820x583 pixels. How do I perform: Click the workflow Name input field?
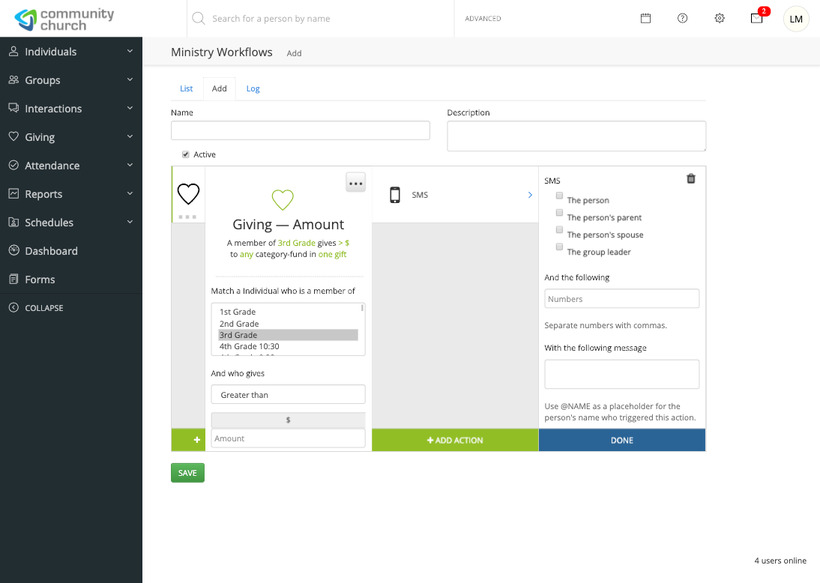tap(300, 130)
